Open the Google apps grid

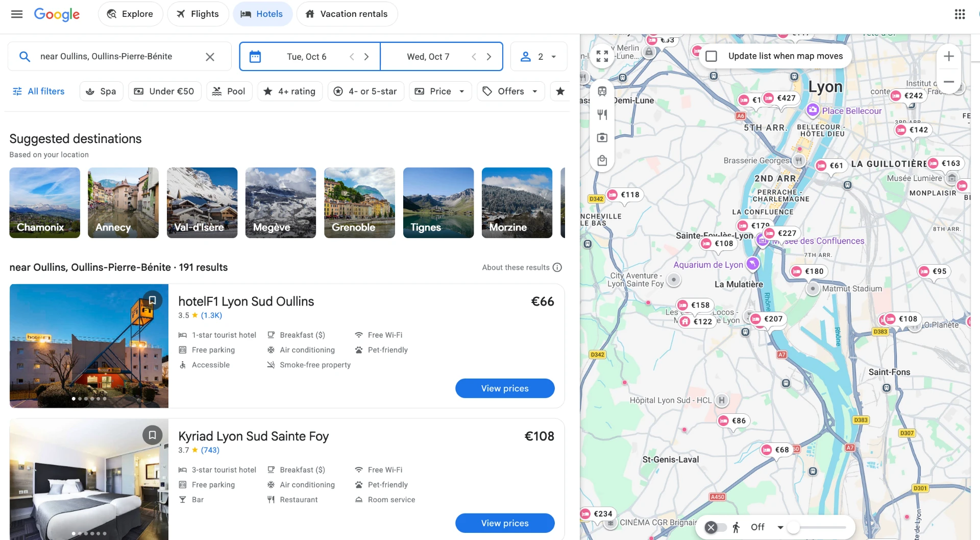[x=960, y=14]
